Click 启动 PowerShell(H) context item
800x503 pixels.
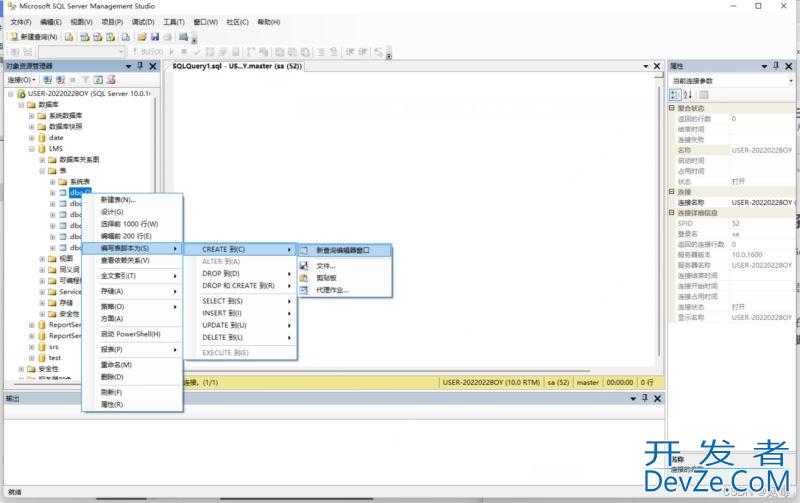point(131,334)
